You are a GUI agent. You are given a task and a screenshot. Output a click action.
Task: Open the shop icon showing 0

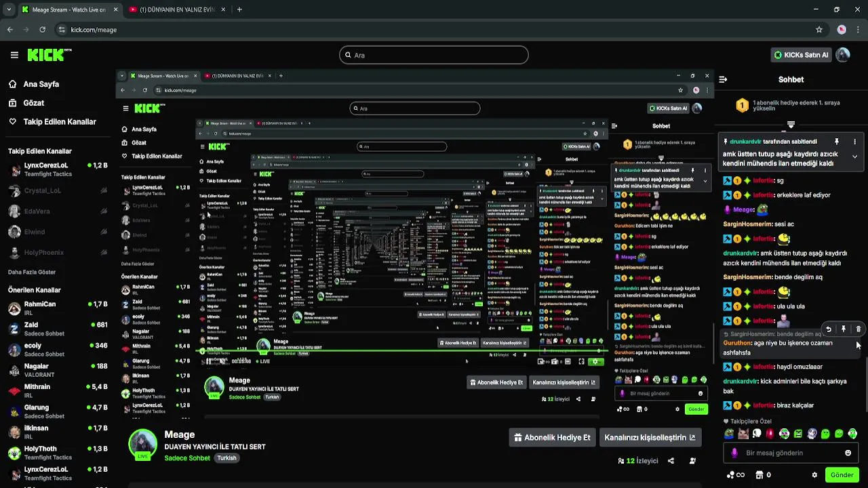(763, 475)
